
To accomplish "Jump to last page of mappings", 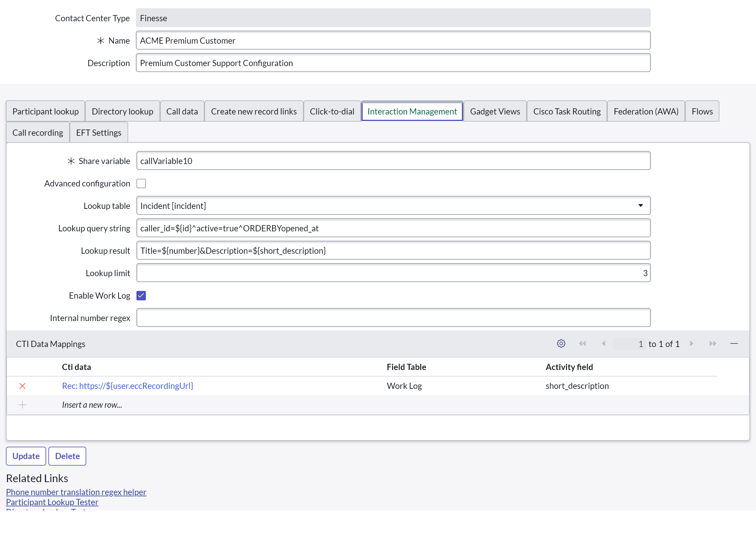I will tap(713, 343).
